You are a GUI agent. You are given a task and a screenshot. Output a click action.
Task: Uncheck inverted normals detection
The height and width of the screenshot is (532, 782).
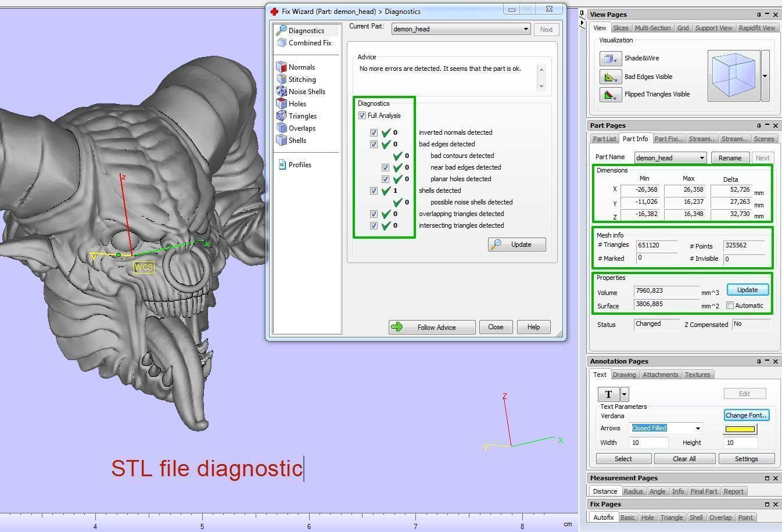coord(374,132)
